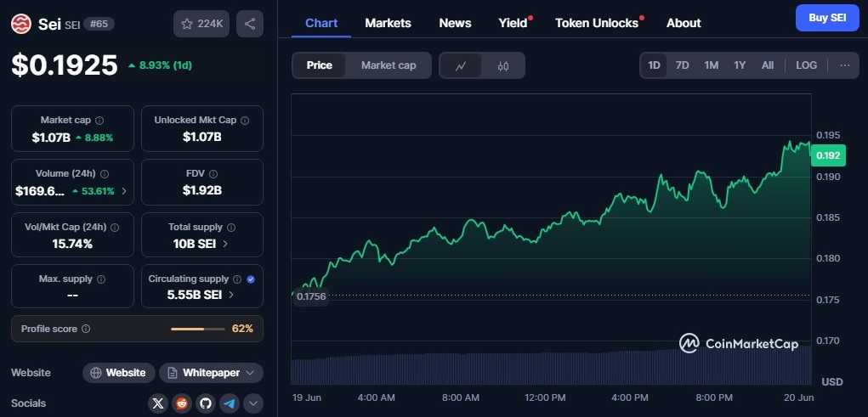This screenshot has height=417, width=868.
Task: Show Max. supply info icon
Action: (101, 279)
